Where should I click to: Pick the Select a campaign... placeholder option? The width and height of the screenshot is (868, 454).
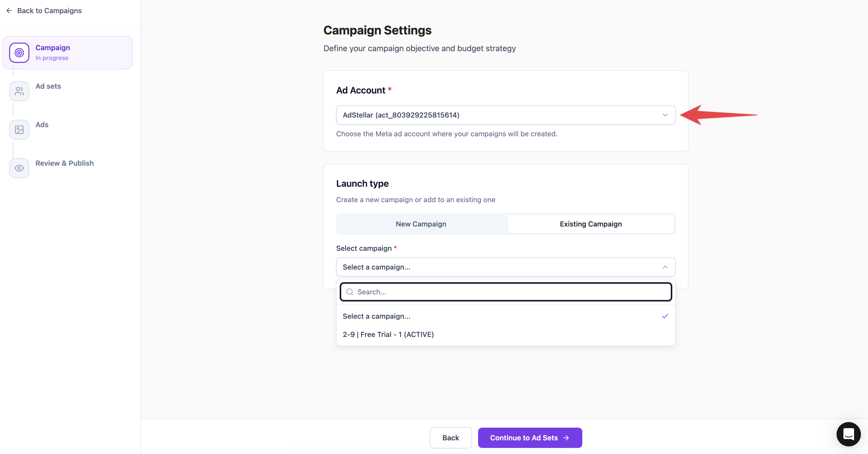(x=376, y=316)
